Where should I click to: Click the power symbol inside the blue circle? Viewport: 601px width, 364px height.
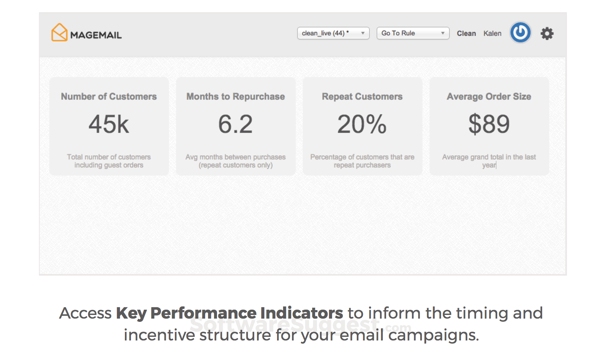520,33
